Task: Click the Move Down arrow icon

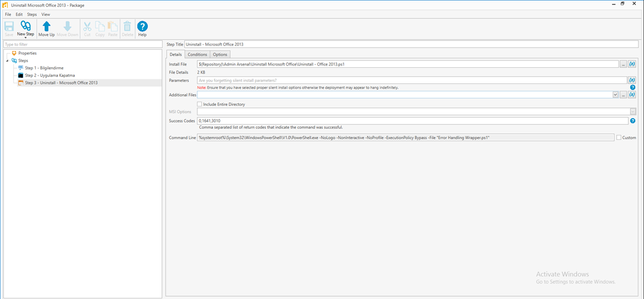Action: pos(67,27)
